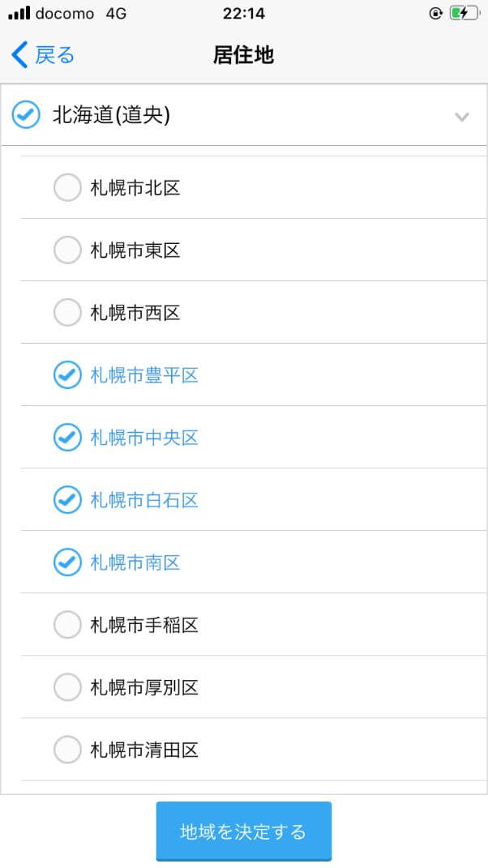Tap the 北海道(道央) header label
488x868 pixels.
click(x=111, y=115)
